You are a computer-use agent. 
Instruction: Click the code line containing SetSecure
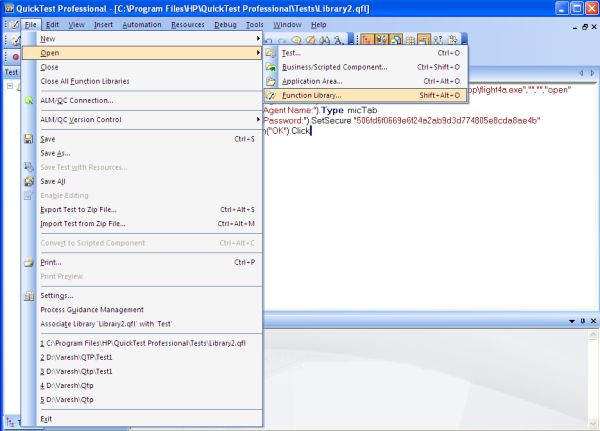tap(402, 121)
